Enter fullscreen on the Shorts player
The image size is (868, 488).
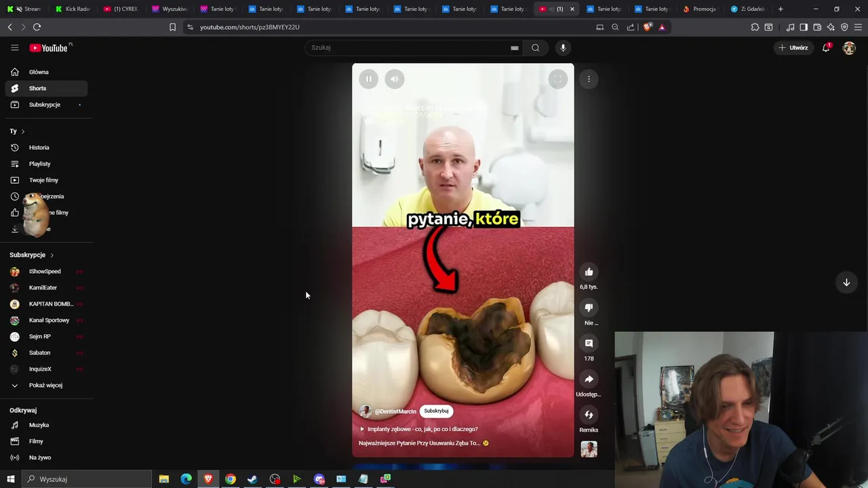point(557,79)
